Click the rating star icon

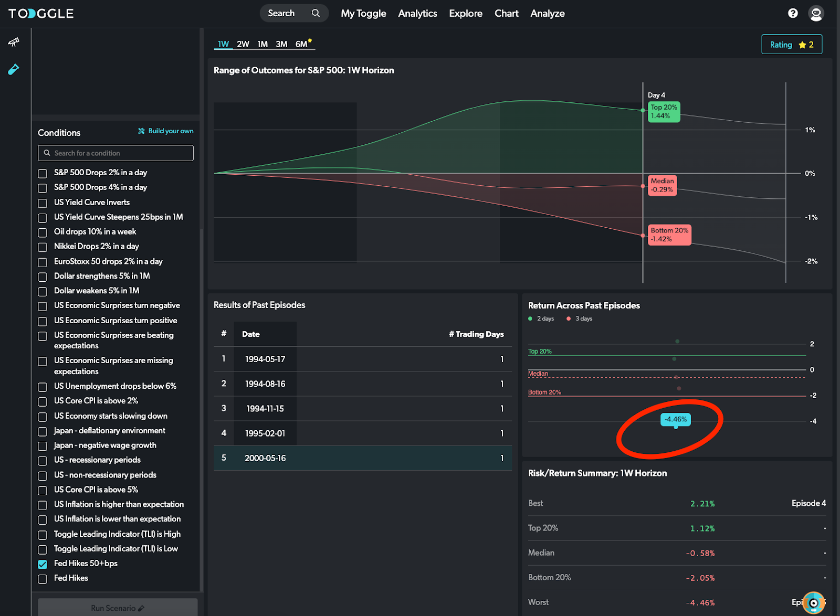(802, 45)
